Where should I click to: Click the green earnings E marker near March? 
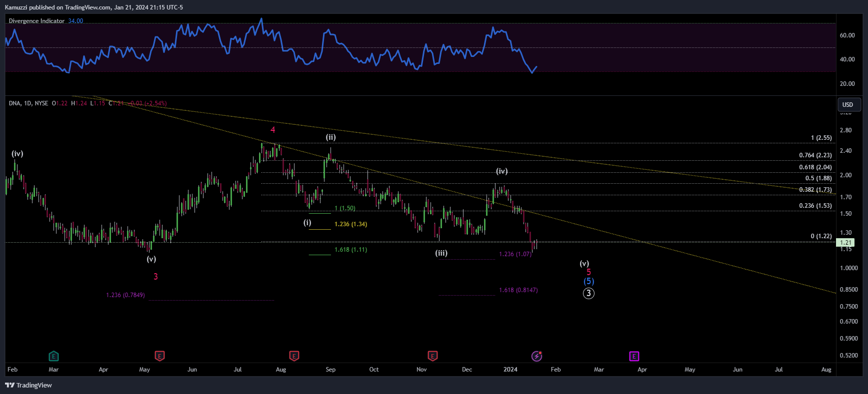tap(53, 356)
